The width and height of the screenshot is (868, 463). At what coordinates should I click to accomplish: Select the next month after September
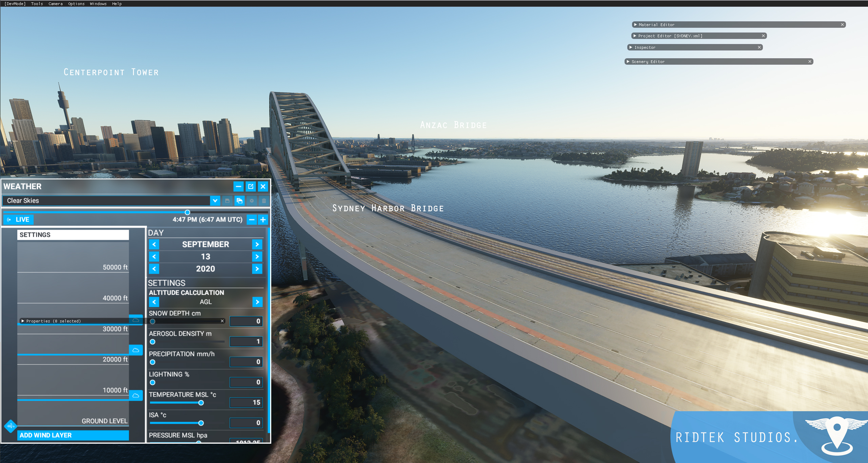coord(257,244)
